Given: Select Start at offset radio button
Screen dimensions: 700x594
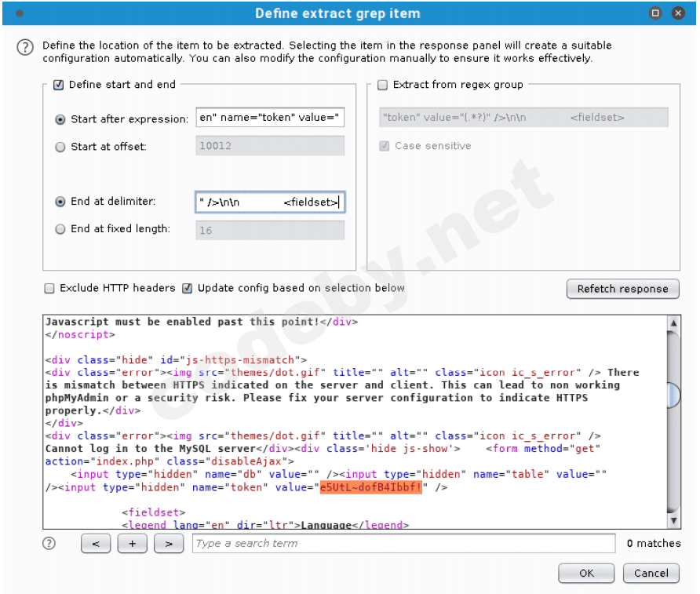Looking at the screenshot, I should pyautogui.click(x=60, y=147).
